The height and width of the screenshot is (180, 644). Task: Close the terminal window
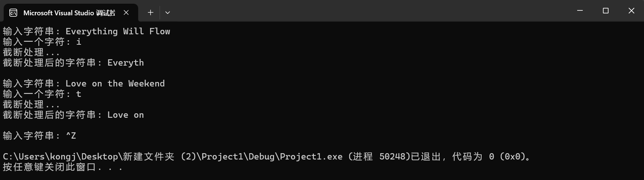point(631,11)
